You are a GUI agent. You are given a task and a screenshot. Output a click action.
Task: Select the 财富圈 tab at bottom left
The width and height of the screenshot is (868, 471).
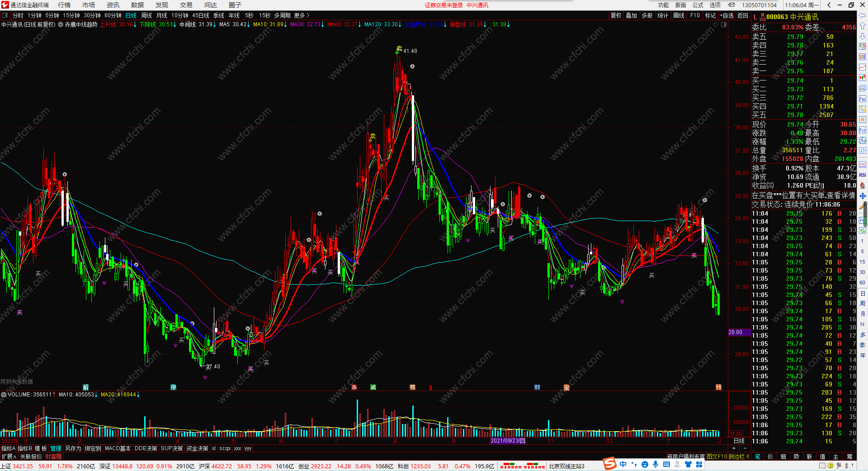[x=53, y=457]
